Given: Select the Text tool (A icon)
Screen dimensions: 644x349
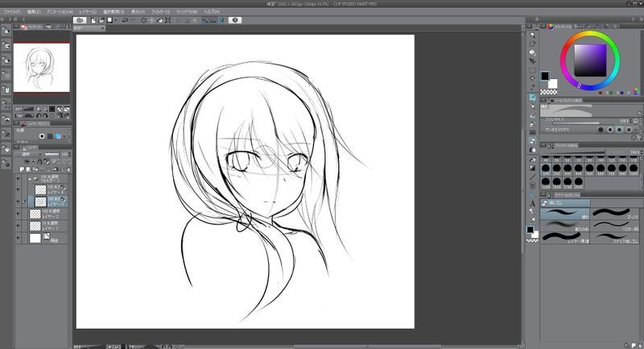Looking at the screenshot, I should pos(533,203).
